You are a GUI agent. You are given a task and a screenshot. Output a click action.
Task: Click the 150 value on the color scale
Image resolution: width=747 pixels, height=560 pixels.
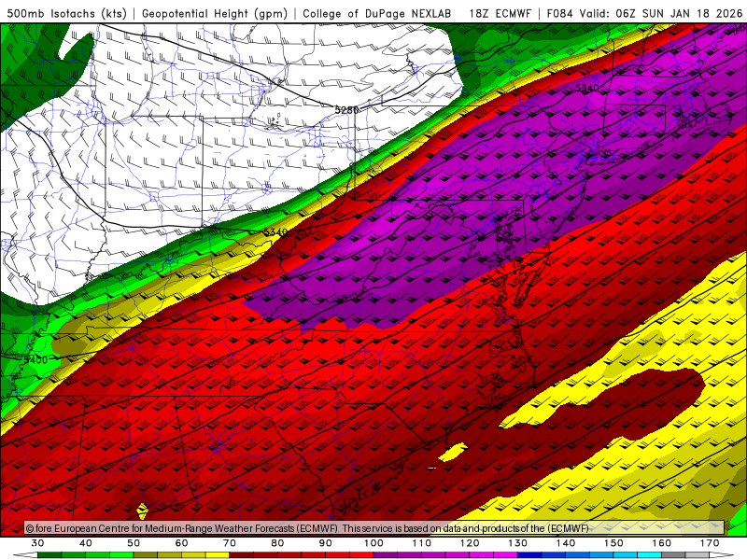[613, 543]
